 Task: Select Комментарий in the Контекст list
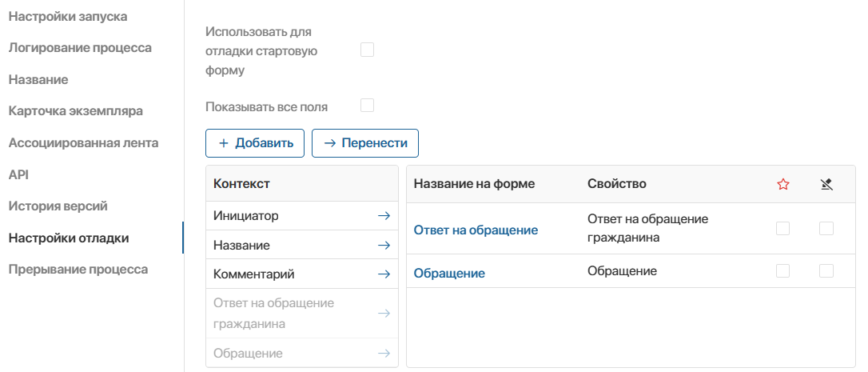coord(301,274)
